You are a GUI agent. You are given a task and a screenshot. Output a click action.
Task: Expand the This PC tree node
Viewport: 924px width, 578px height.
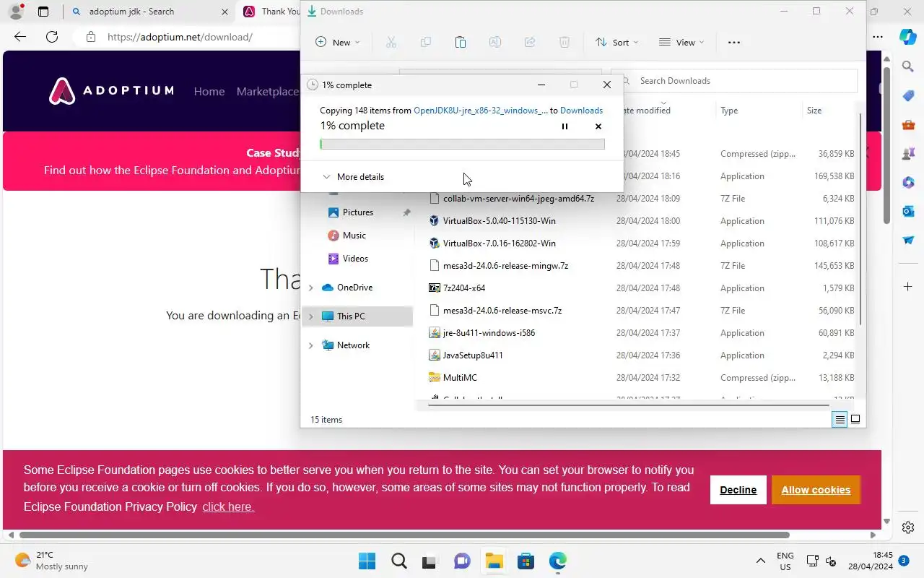(x=311, y=316)
